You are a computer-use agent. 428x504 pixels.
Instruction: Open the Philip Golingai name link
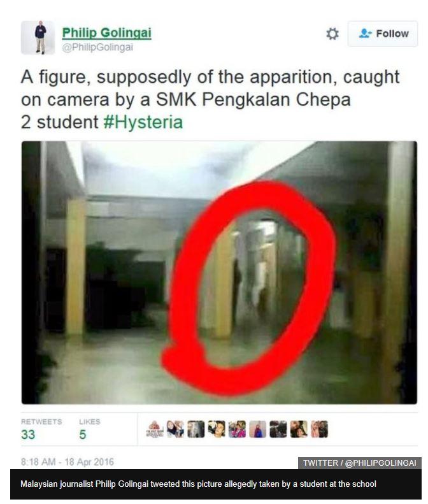pos(106,32)
